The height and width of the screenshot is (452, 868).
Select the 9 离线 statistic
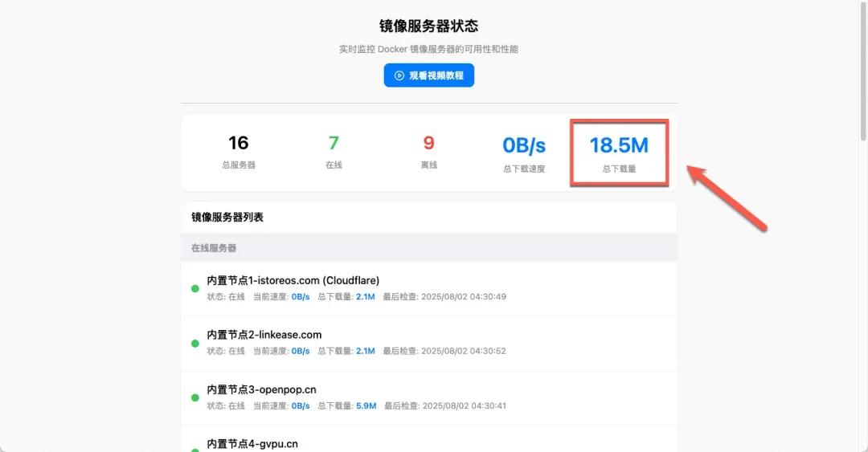(x=428, y=151)
